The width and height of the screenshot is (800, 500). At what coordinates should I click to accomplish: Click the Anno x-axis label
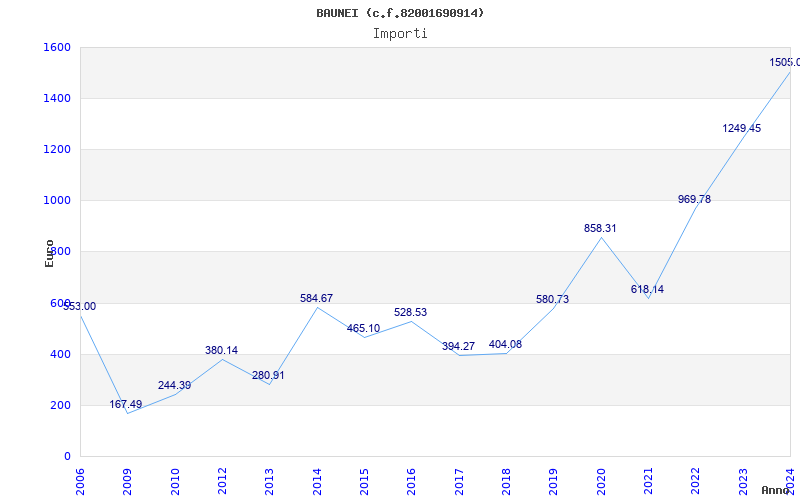(775, 490)
